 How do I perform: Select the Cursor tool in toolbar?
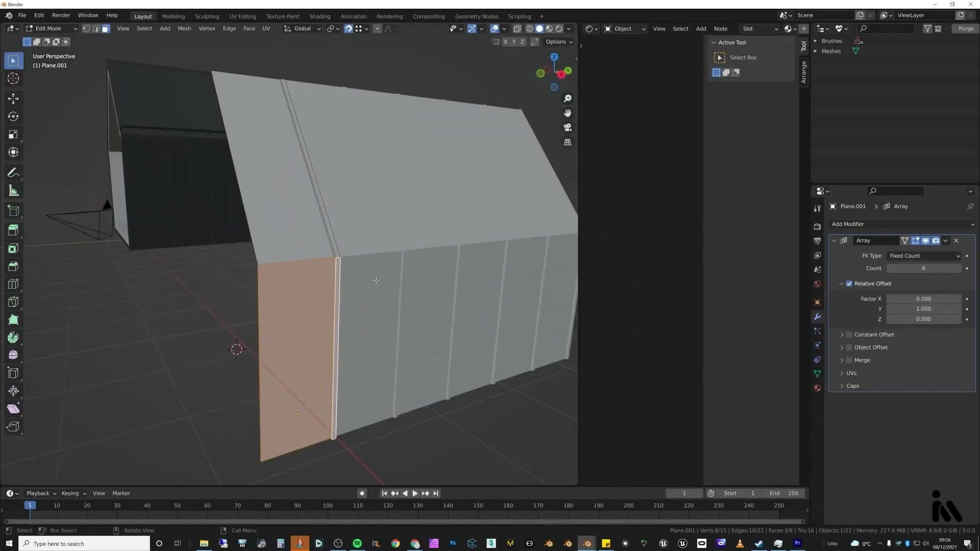tap(13, 79)
